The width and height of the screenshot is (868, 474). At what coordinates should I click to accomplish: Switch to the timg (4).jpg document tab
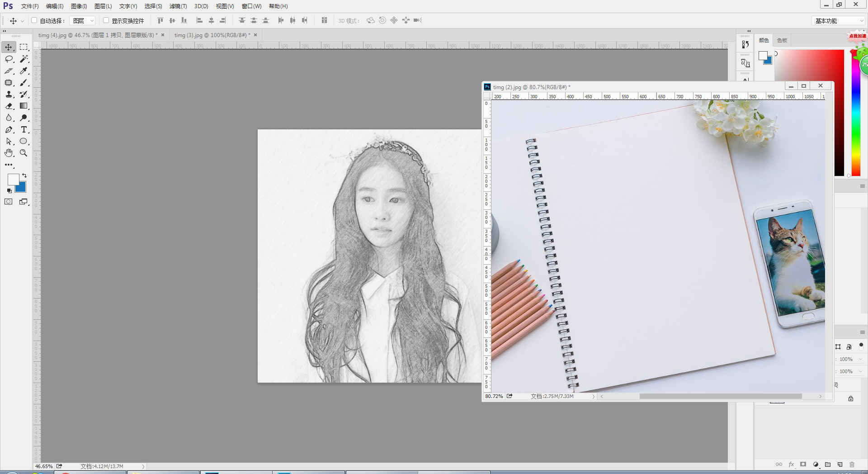coord(98,35)
